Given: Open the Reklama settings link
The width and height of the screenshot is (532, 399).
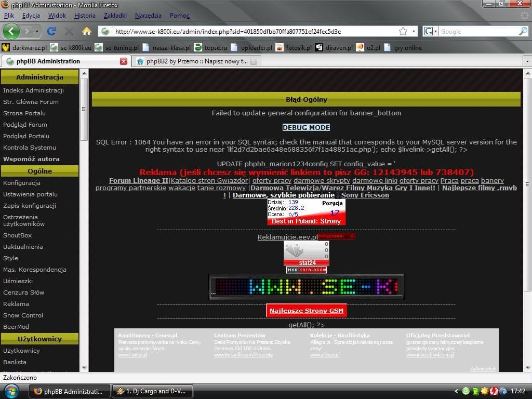Looking at the screenshot, I should pos(16,304).
